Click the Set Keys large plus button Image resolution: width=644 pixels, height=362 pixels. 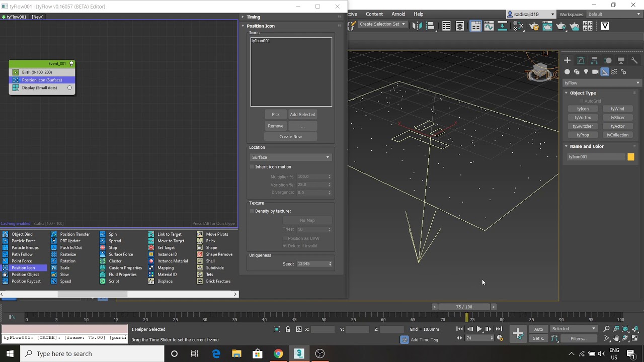pyautogui.click(x=518, y=333)
